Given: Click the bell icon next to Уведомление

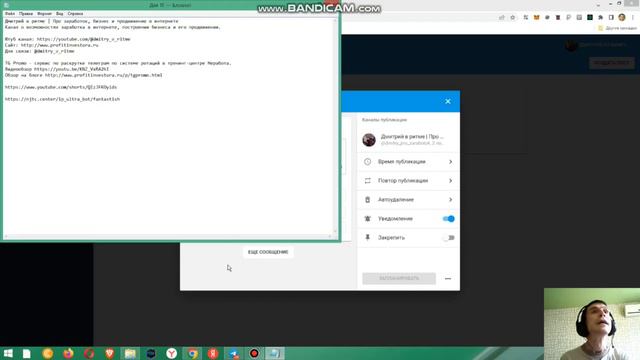Looking at the screenshot, I should 367,219.
